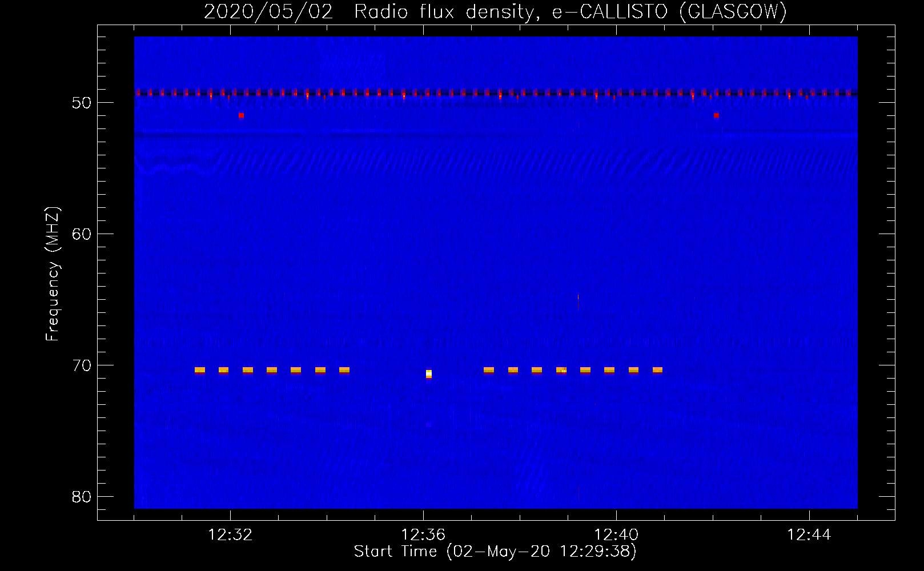Click the 12:36 time tick label
This screenshot has width=924, height=571.
(x=423, y=535)
